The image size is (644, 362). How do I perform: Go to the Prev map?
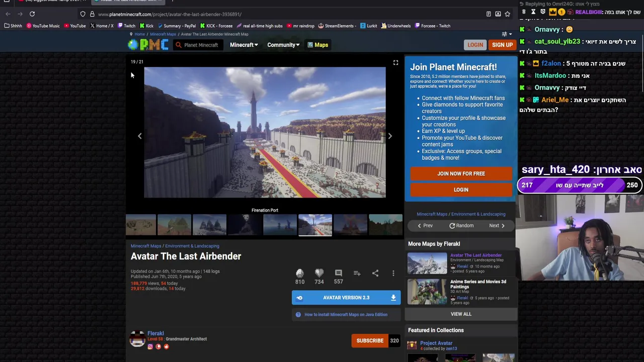click(x=425, y=226)
